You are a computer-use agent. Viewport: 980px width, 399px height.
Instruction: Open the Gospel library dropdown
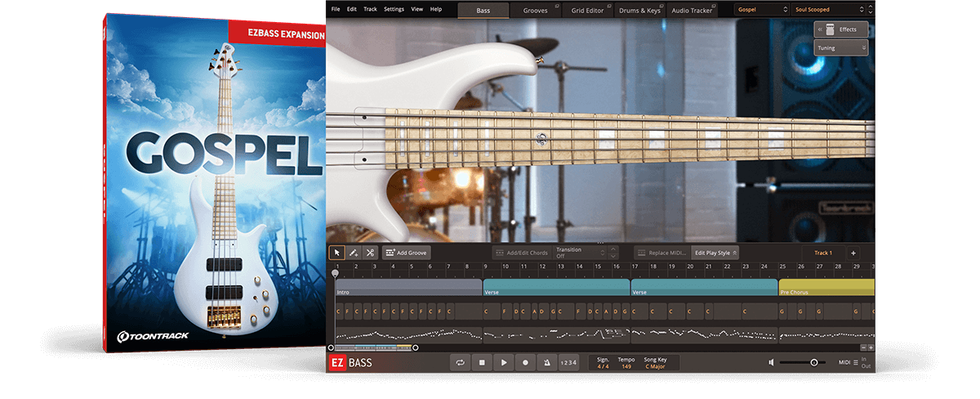tap(760, 9)
